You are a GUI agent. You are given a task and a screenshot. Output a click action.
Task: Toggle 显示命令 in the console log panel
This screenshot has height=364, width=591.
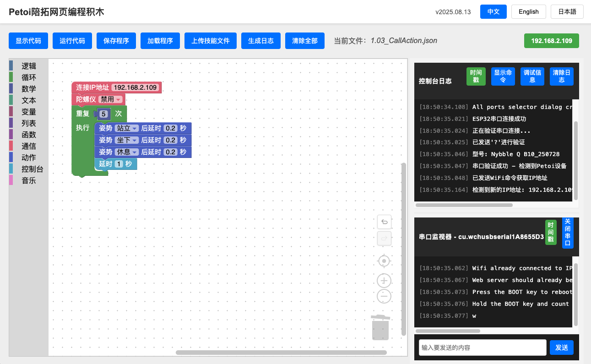(503, 76)
